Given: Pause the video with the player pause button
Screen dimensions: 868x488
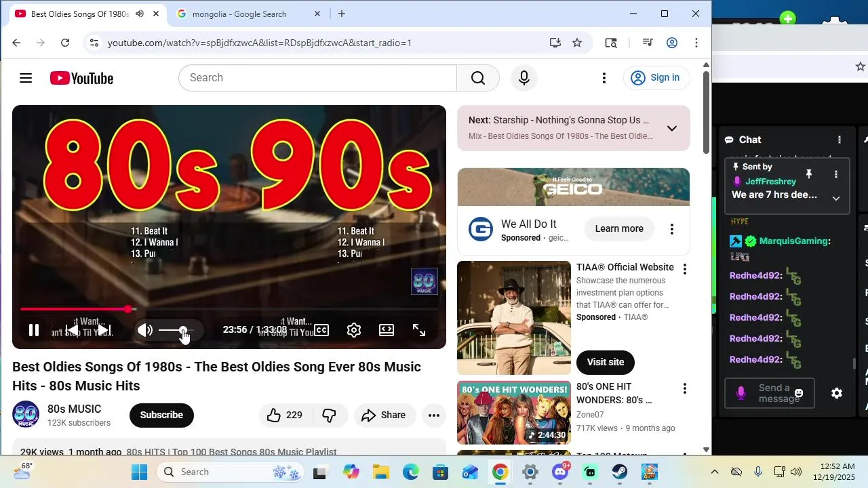Looking at the screenshot, I should click(x=33, y=330).
